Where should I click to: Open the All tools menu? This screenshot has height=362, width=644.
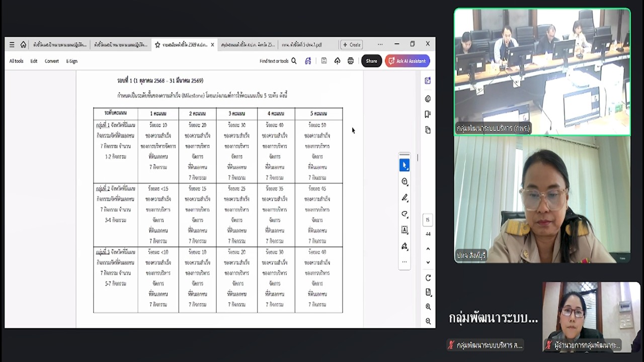16,61
